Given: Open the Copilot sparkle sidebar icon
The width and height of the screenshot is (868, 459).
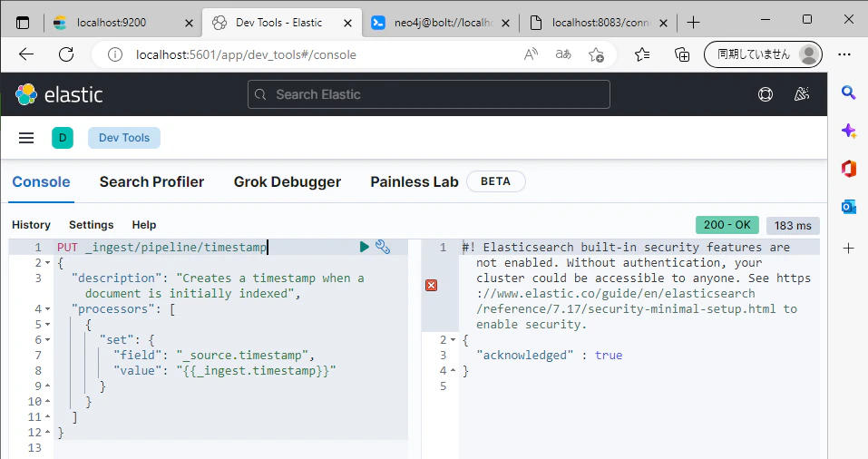Looking at the screenshot, I should [849, 132].
